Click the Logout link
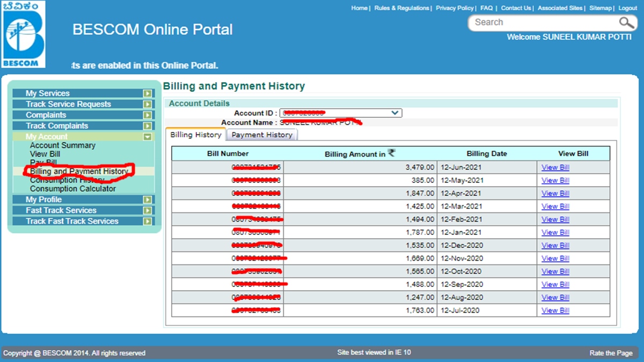This screenshot has width=644, height=362. pos(627,8)
